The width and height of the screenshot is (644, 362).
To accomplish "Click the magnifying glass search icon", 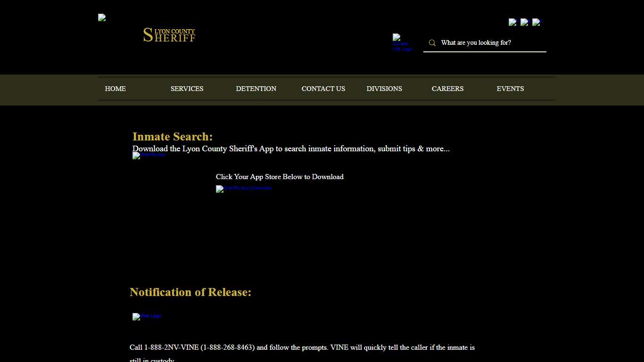I will click(432, 42).
